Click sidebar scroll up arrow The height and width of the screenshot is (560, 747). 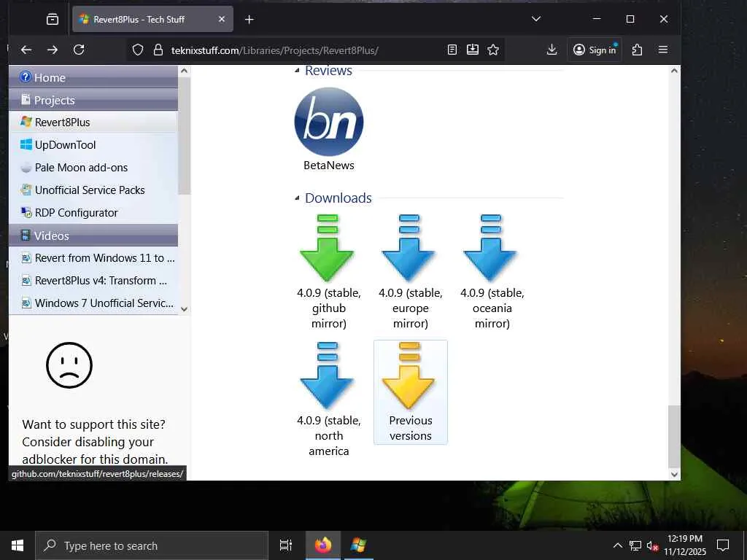[185, 71]
